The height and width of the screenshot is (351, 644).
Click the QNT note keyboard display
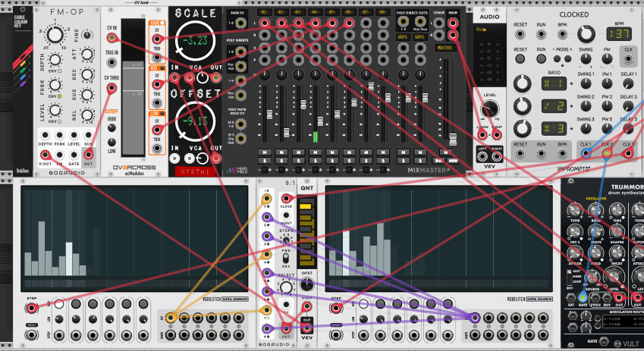[306, 232]
